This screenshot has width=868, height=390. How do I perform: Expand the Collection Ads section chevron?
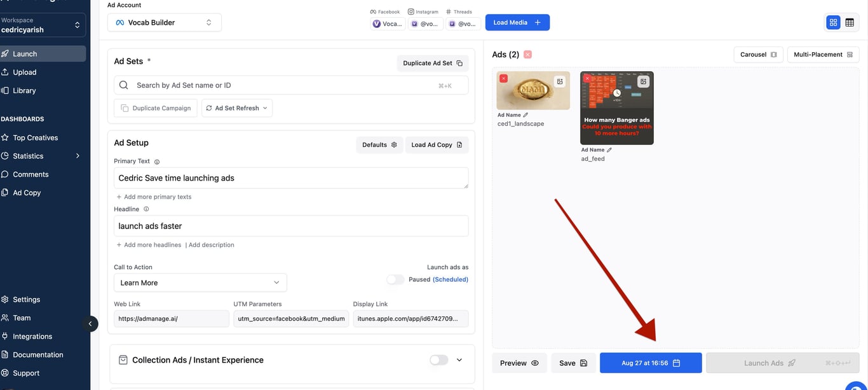coord(459,360)
